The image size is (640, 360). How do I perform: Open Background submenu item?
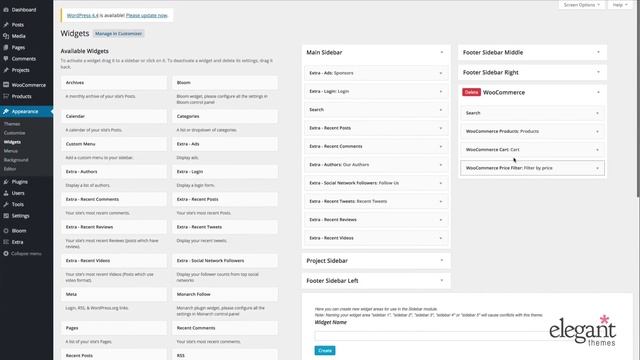tap(16, 160)
